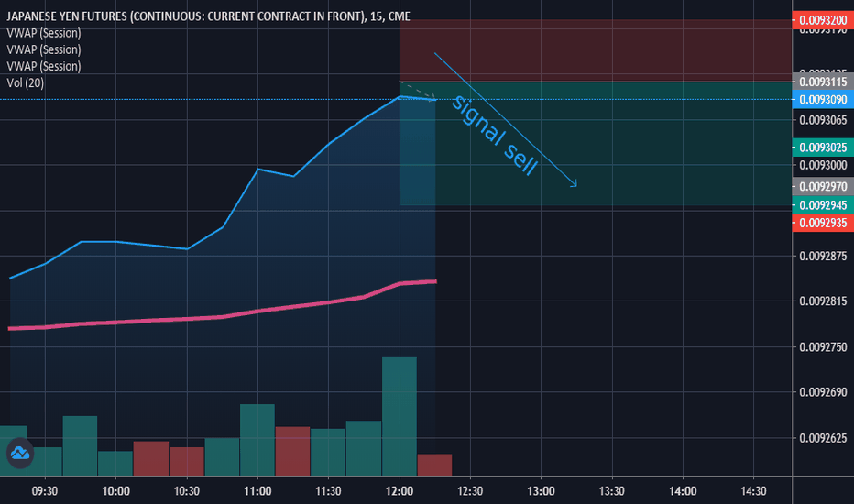This screenshot has height=504, width=854.
Task: Click the 13:00 time axis label
Action: point(541,491)
